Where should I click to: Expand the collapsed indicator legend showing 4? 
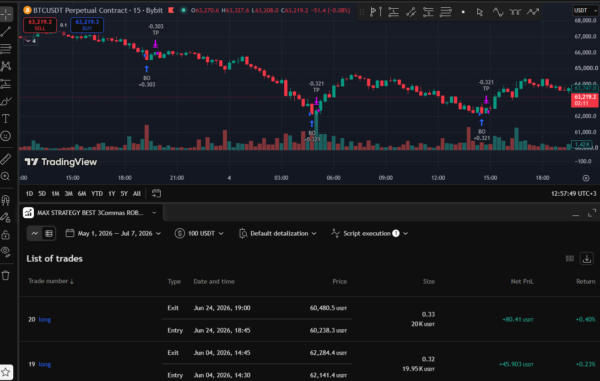[x=31, y=41]
